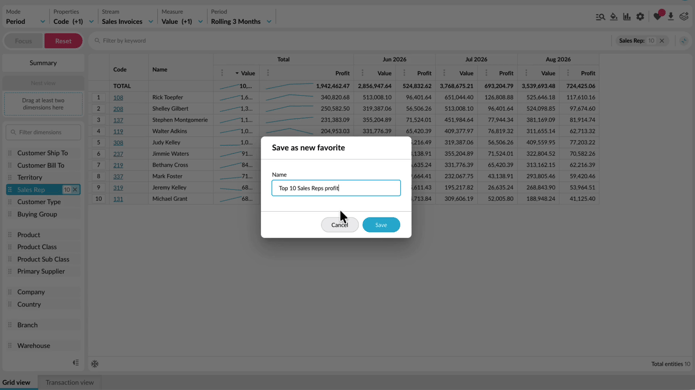This screenshot has height=390, width=695.
Task: Open column menu dots for Jun 2026 Value
Action: click(x=362, y=73)
